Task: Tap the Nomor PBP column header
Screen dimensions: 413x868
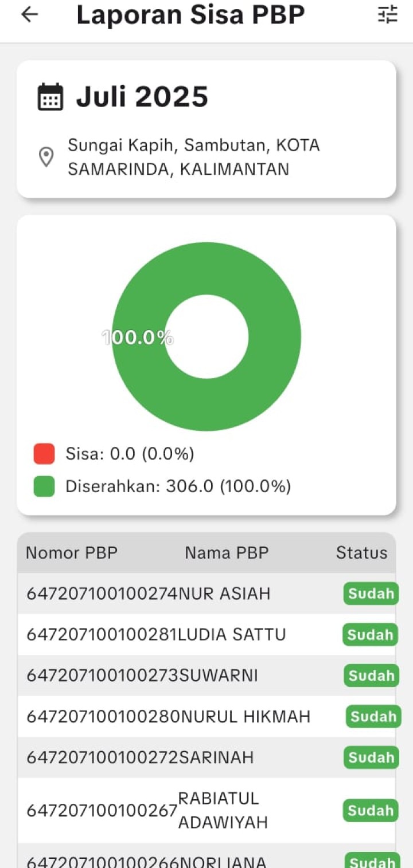Action: click(x=72, y=553)
